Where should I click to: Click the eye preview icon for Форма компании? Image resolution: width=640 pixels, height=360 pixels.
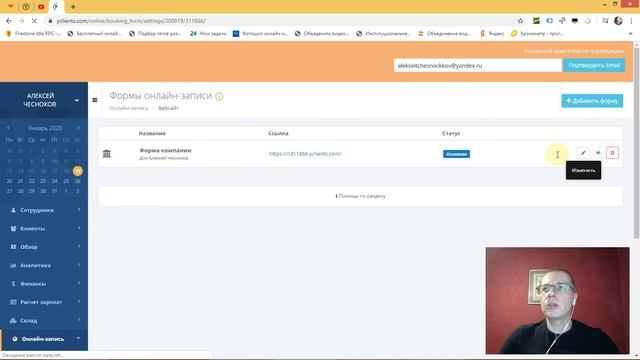[x=598, y=153]
